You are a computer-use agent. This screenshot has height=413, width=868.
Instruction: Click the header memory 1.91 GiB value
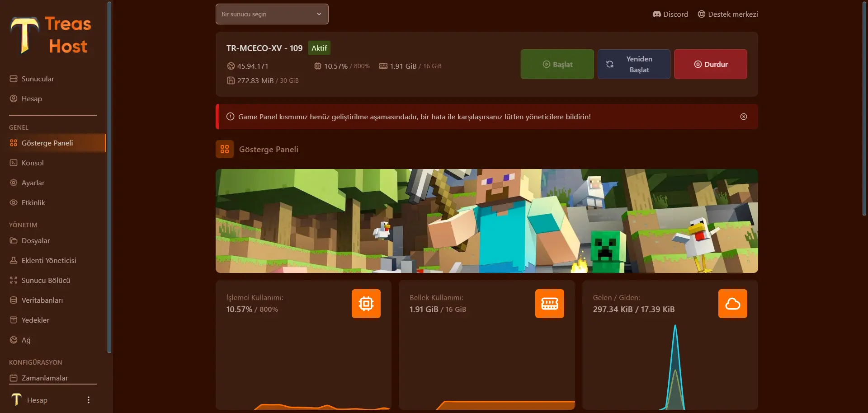click(x=403, y=66)
